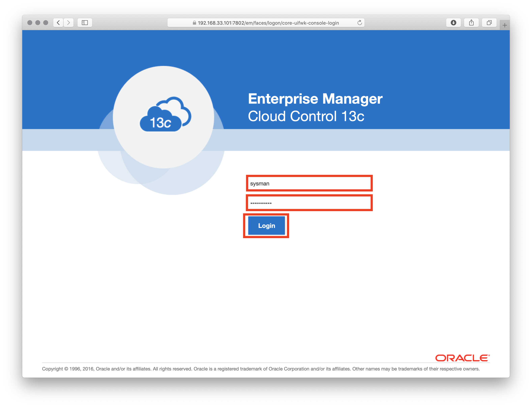This screenshot has height=407, width=532.
Task: Click the Oracle logo in footer
Action: pyautogui.click(x=462, y=358)
